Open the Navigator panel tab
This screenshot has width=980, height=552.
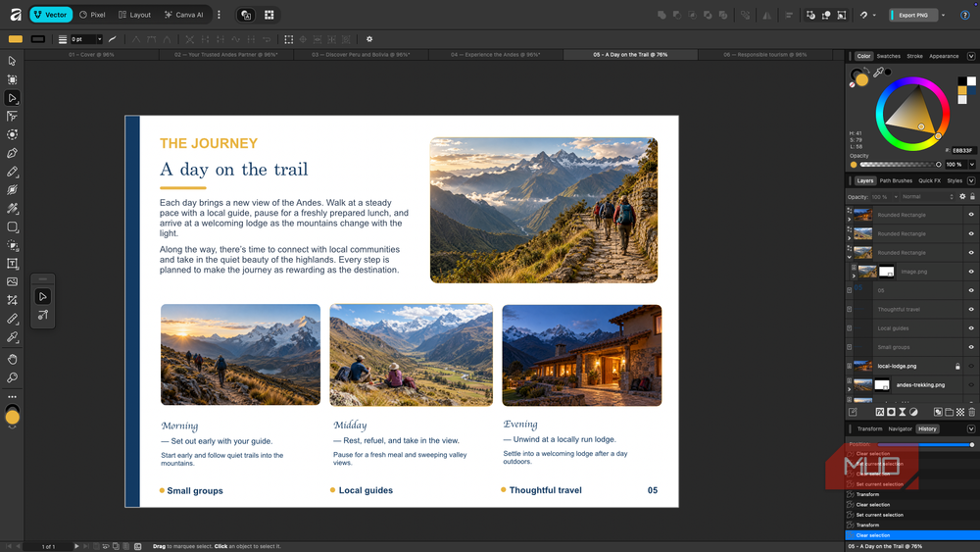click(900, 428)
